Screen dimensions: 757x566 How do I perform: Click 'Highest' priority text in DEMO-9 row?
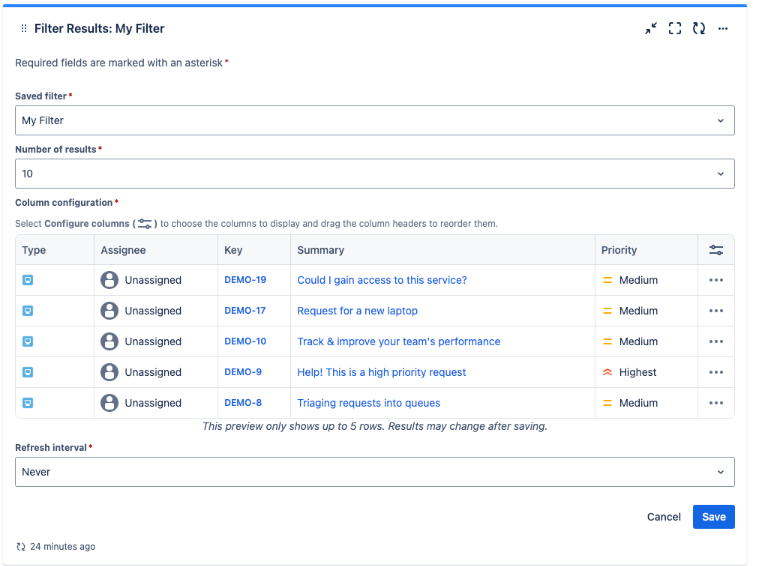(638, 372)
